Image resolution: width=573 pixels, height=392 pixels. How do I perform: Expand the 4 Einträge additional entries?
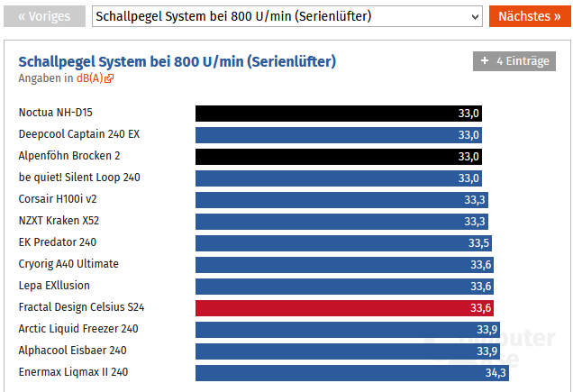tap(514, 61)
